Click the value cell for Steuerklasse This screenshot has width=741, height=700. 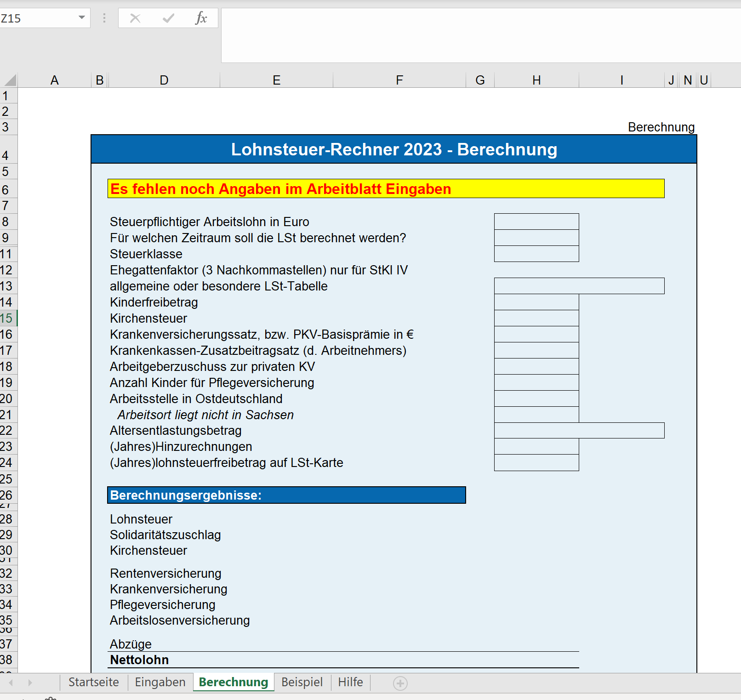[536, 254]
